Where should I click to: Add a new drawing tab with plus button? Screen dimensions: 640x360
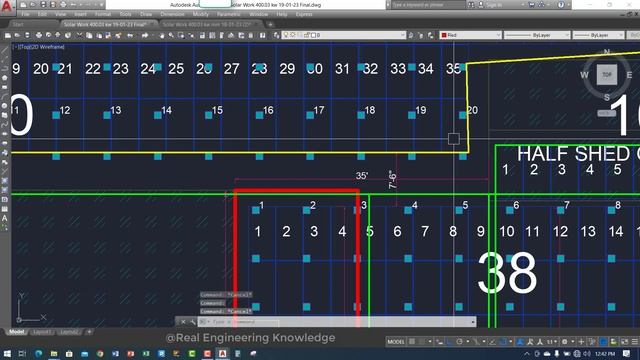pos(270,24)
